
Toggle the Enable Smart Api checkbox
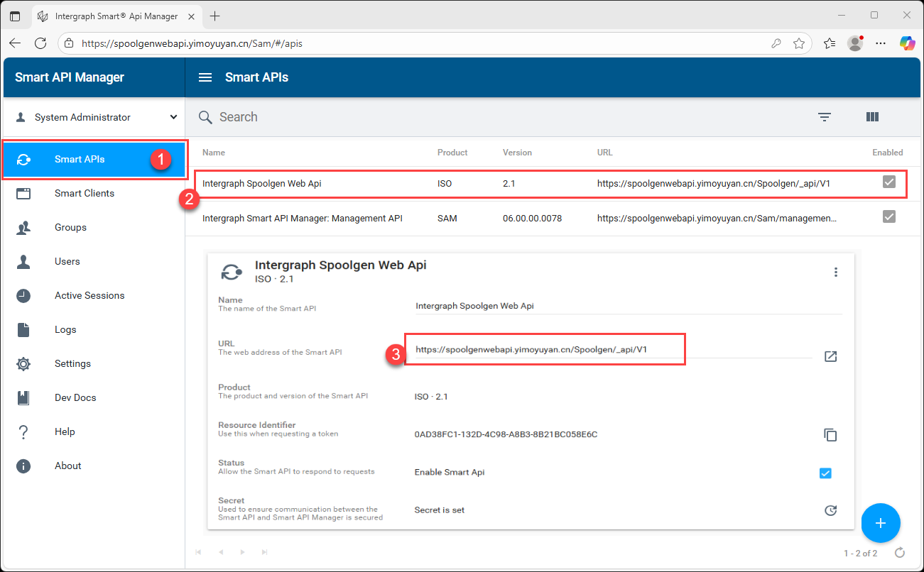[x=825, y=473]
